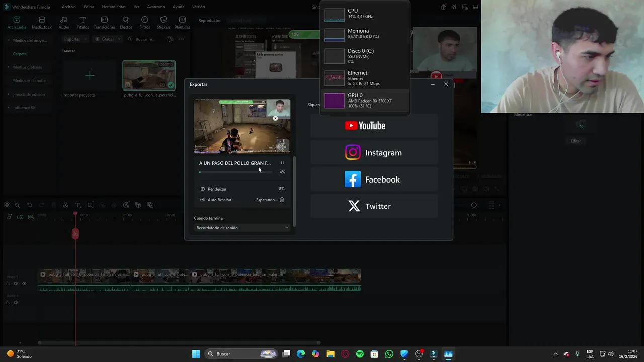Pause the export with the pause icon
The image size is (644, 362).
point(282,163)
